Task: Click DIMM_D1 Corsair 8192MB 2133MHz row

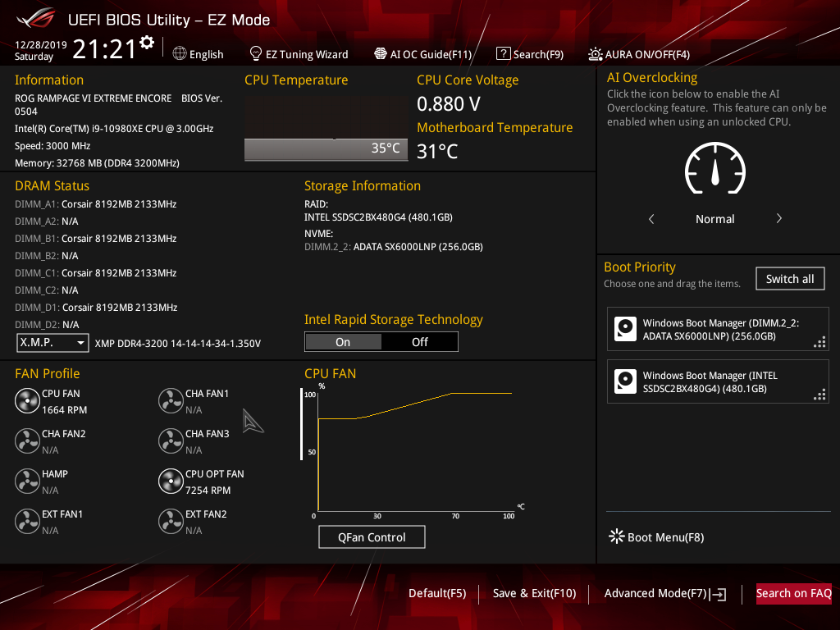Action: click(96, 308)
